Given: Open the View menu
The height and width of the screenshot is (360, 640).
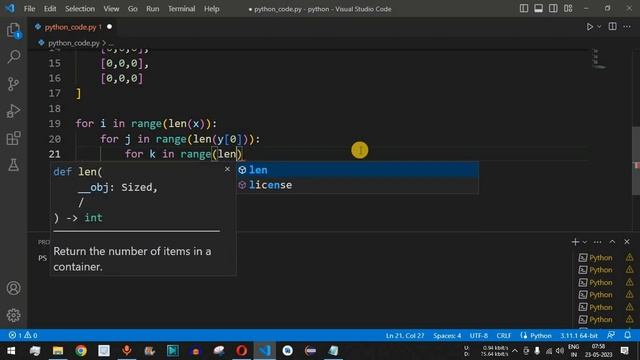Looking at the screenshot, I should point(111,9).
